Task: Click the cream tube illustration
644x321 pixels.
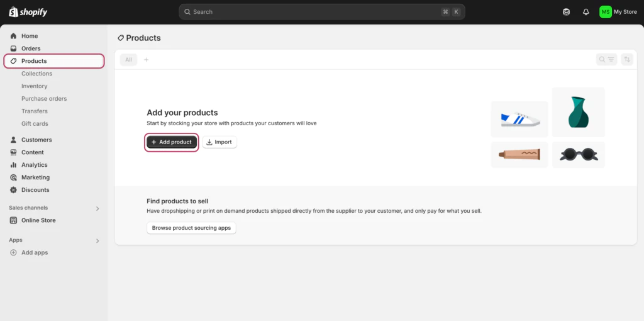Action: pos(519,155)
